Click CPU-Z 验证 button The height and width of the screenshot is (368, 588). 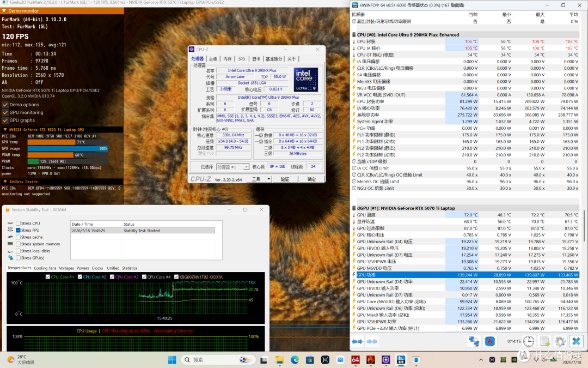tap(285, 179)
